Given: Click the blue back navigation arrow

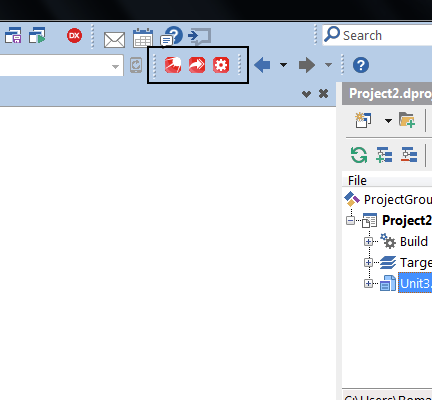Looking at the screenshot, I should [x=262, y=65].
